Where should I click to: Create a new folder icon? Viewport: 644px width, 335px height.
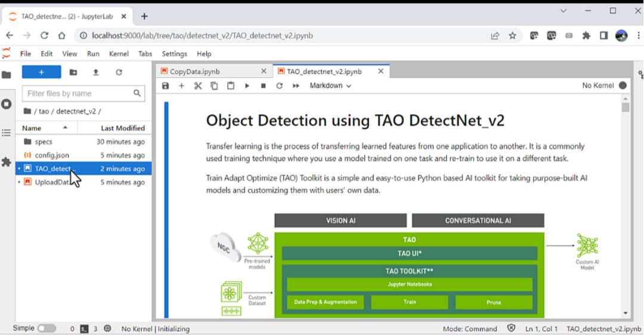pyautogui.click(x=73, y=72)
